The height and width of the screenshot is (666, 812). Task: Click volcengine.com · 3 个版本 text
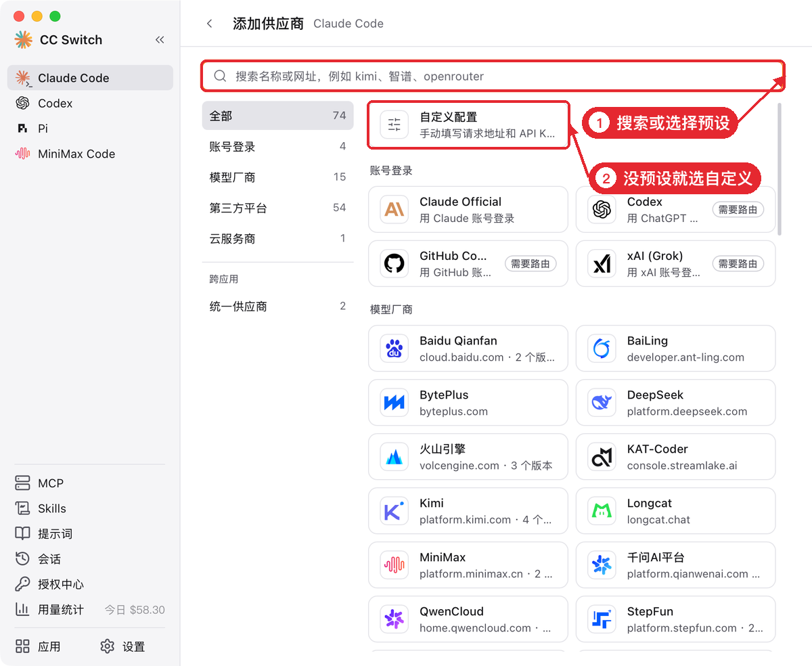486,466
